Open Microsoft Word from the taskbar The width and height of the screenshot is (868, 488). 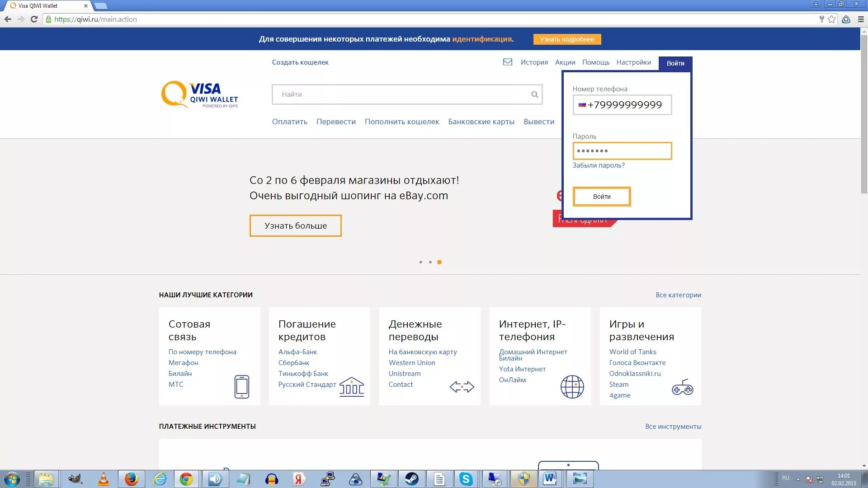click(550, 479)
